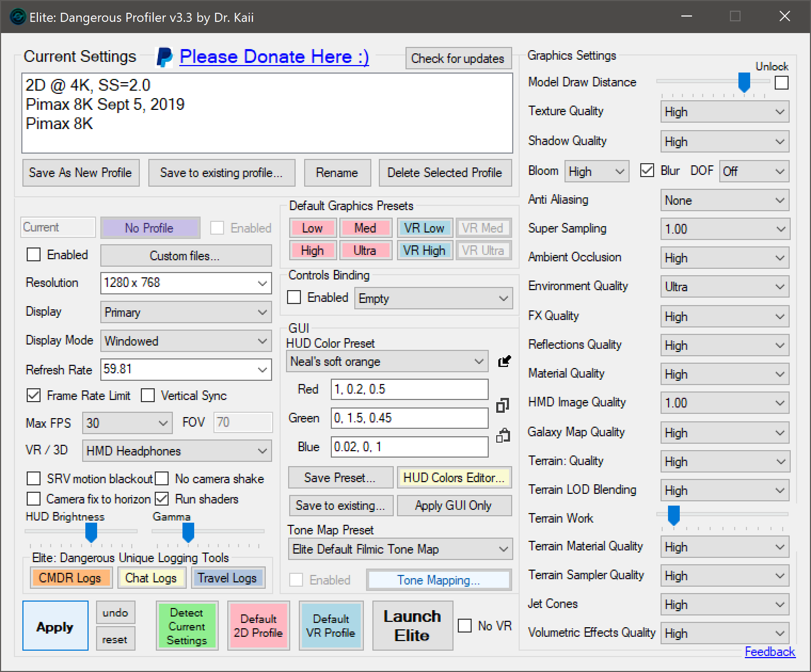The height and width of the screenshot is (672, 811).
Task: Select the plain "Pimax 8K" profile
Action: point(59,124)
